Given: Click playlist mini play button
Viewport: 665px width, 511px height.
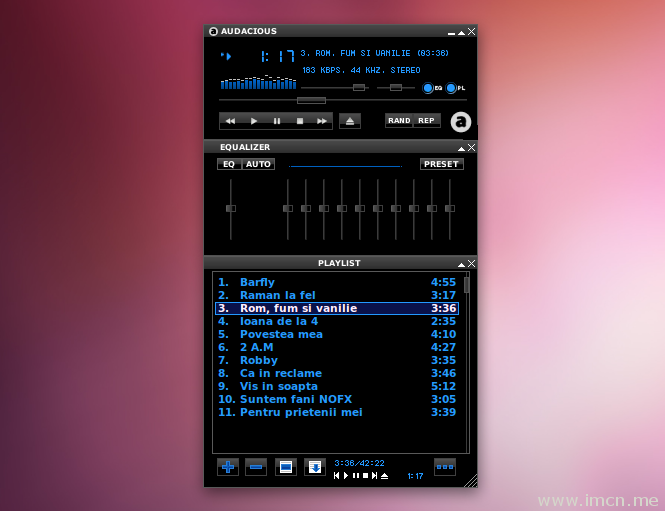Looking at the screenshot, I should (346, 476).
